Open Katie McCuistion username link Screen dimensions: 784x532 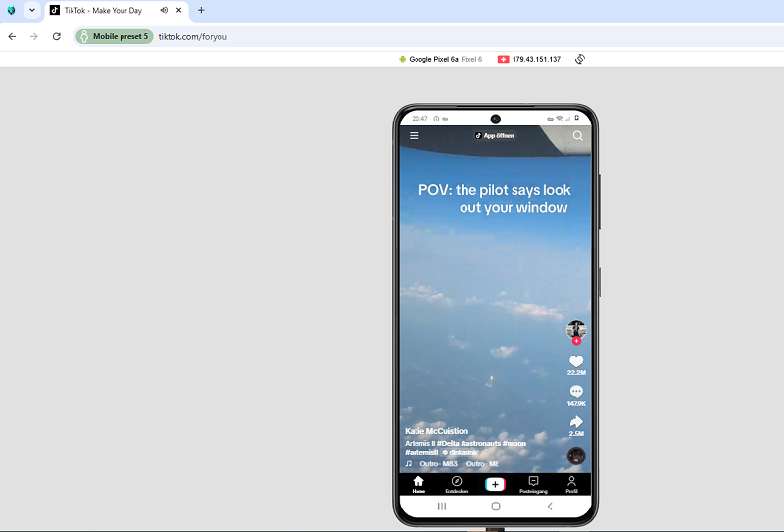click(x=436, y=431)
